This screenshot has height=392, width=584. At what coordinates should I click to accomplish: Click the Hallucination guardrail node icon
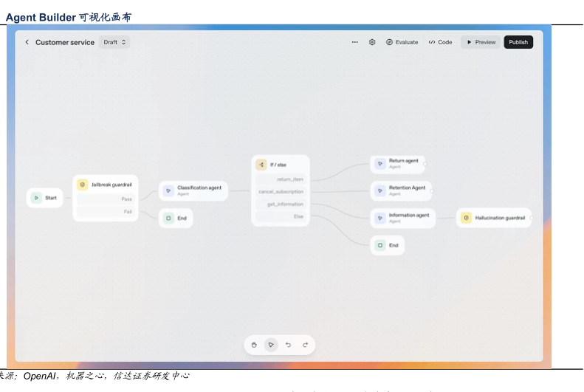[x=466, y=218]
